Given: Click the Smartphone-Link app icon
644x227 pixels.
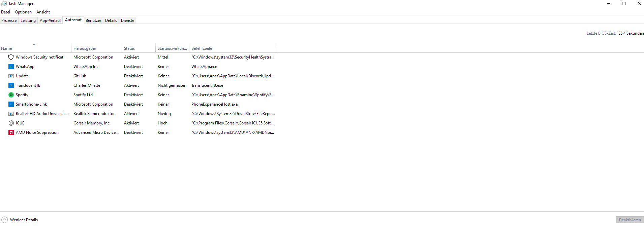Looking at the screenshot, I should (11, 104).
